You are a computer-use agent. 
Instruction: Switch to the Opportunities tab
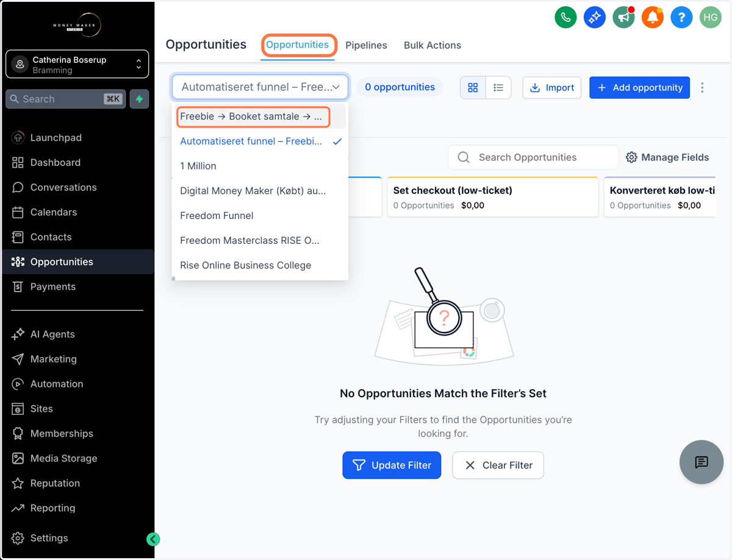pyautogui.click(x=298, y=45)
